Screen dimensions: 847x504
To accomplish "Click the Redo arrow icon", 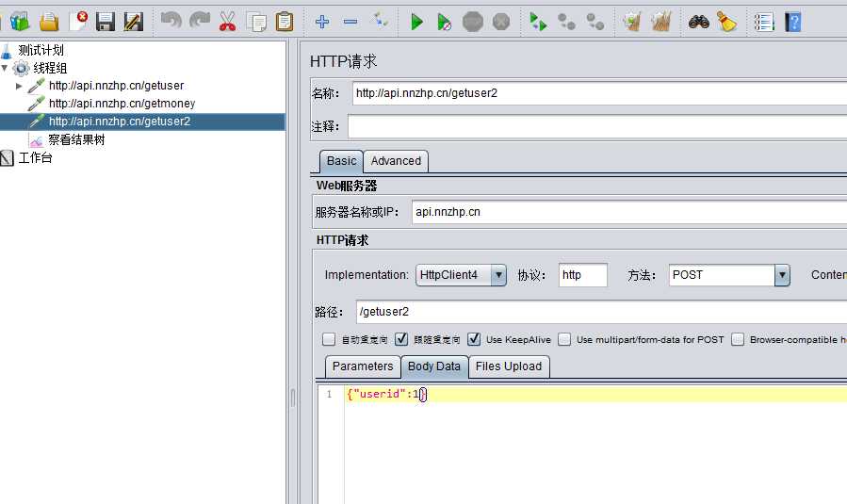I will (200, 22).
